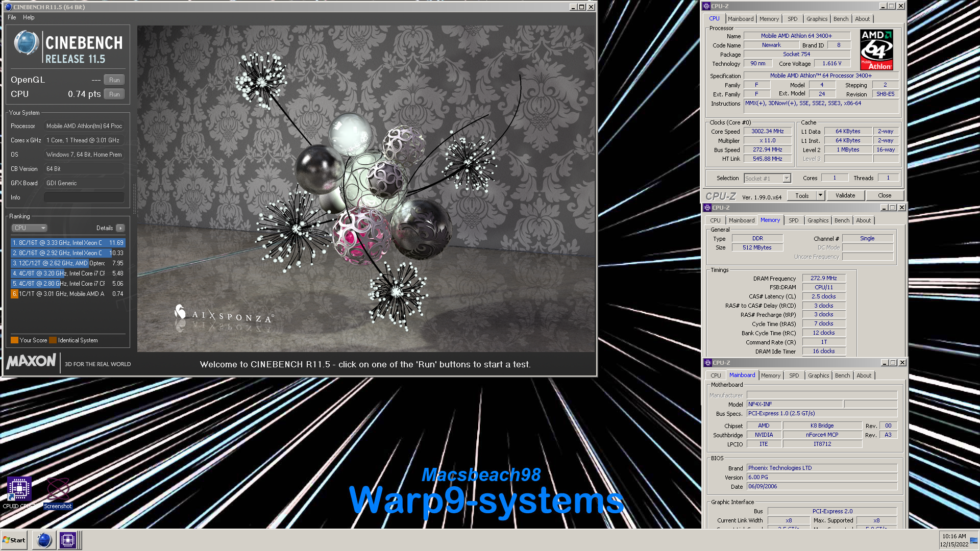
Task: Open Bench tab in top CPU-Z window
Action: 841,19
